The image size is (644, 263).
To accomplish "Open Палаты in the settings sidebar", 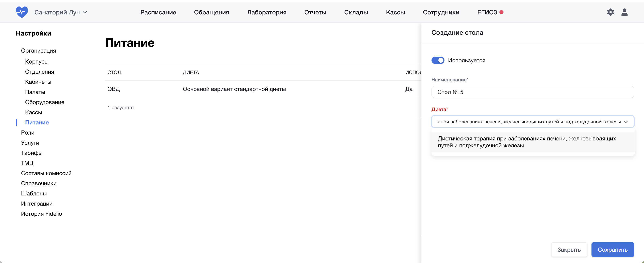I will 35,92.
